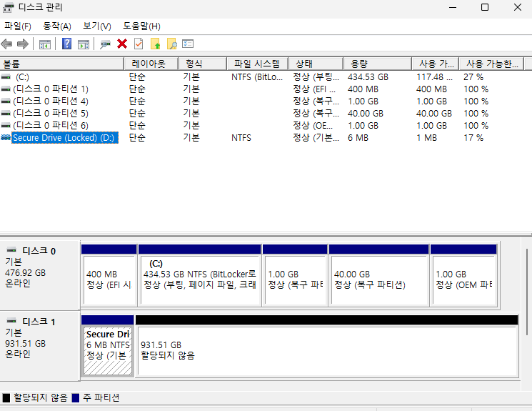Click the Disk Management app title icon
This screenshot has width=532, height=411.
pyautogui.click(x=8, y=7)
